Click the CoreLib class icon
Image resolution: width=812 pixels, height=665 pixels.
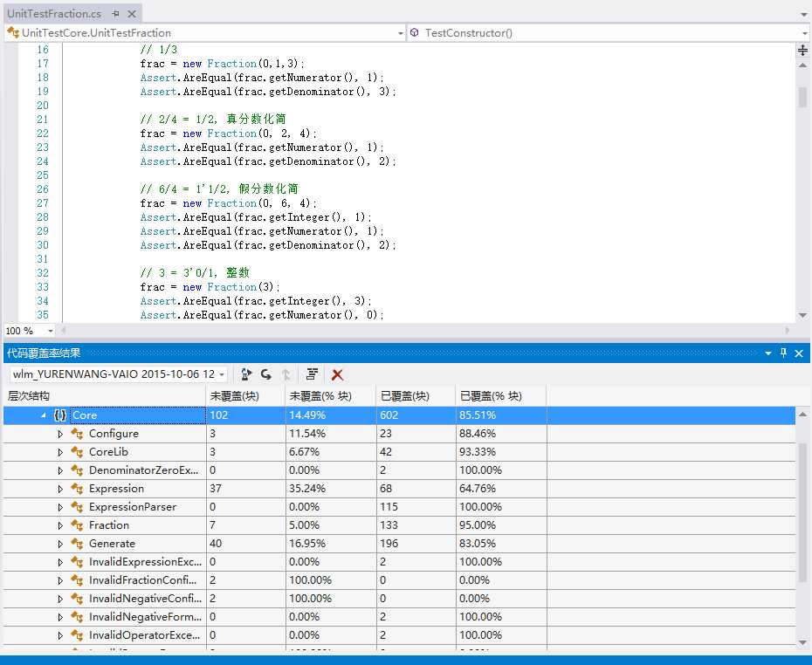pos(77,452)
